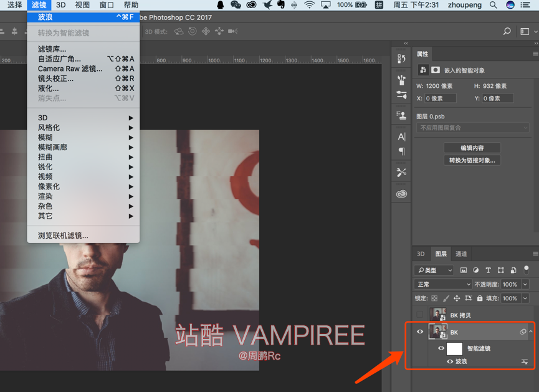Choose 滤镜库... from the filter menu
Viewport: 539px width, 392px height.
tap(83, 49)
